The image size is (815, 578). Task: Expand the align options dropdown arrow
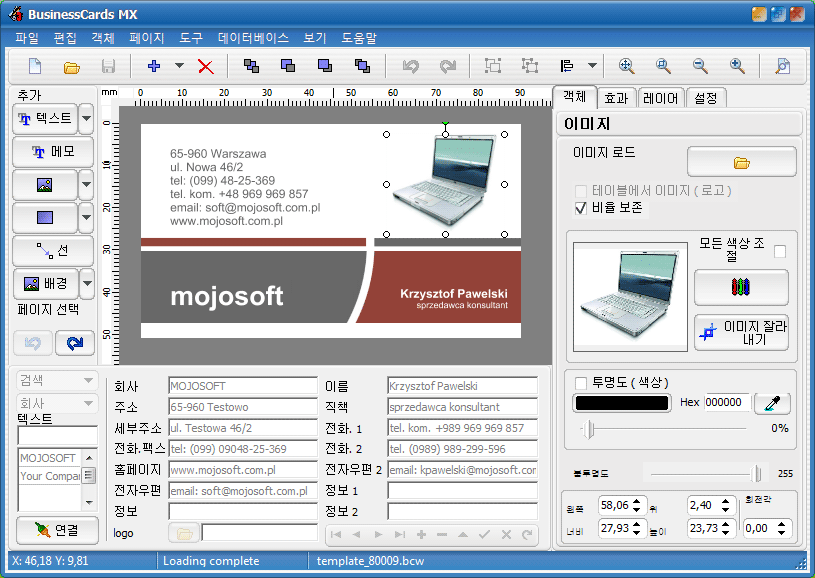(592, 66)
